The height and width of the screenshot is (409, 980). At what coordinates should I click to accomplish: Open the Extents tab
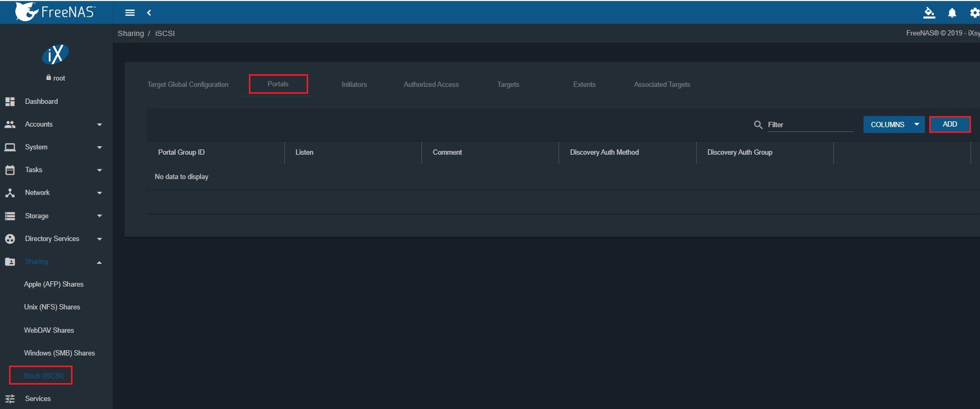pos(584,85)
